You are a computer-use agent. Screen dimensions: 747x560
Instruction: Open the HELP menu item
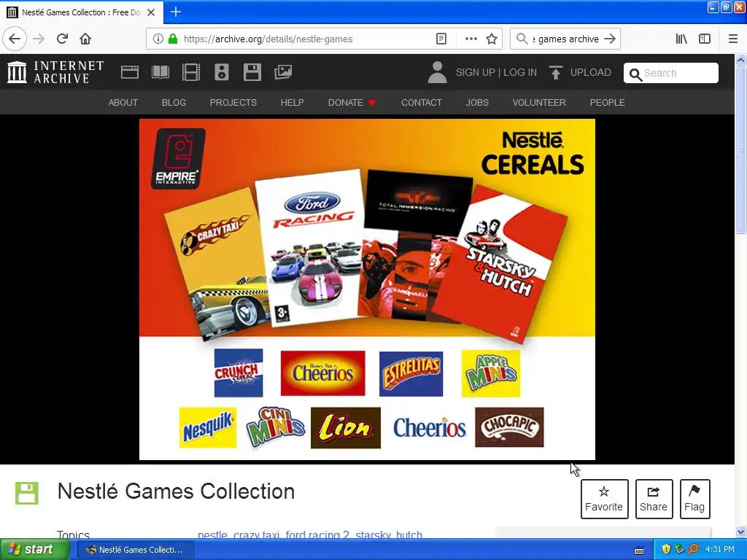pos(292,102)
